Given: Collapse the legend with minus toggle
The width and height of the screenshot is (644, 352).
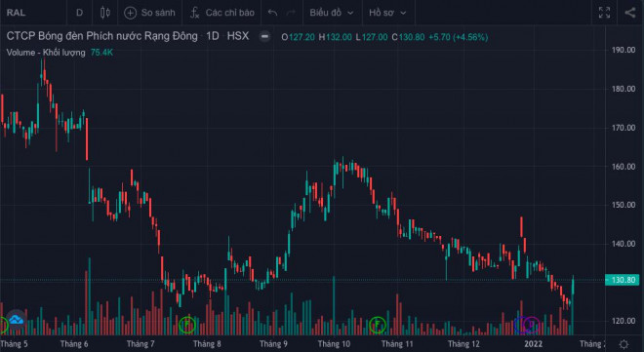Looking at the screenshot, I should [x=264, y=36].
